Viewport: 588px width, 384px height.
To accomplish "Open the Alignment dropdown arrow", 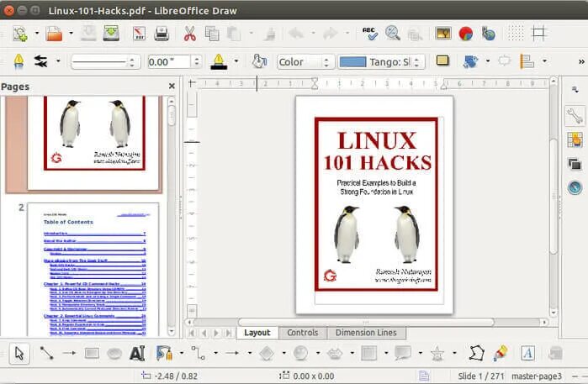I will [x=544, y=61].
